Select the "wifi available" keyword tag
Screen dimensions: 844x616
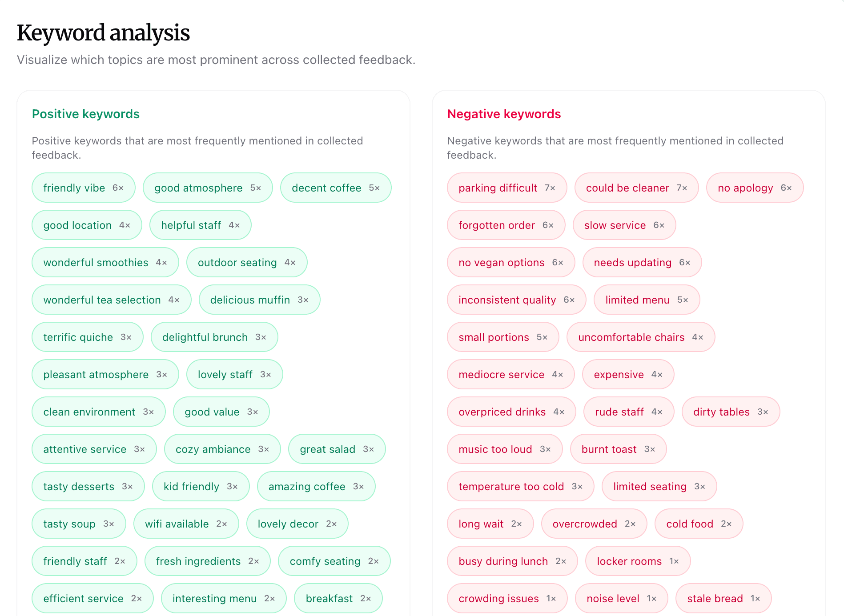point(186,524)
